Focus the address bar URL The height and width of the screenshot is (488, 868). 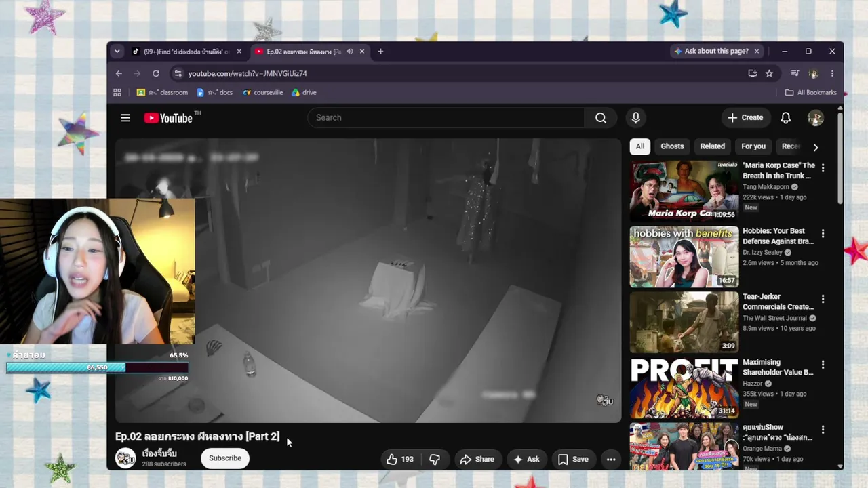248,73
